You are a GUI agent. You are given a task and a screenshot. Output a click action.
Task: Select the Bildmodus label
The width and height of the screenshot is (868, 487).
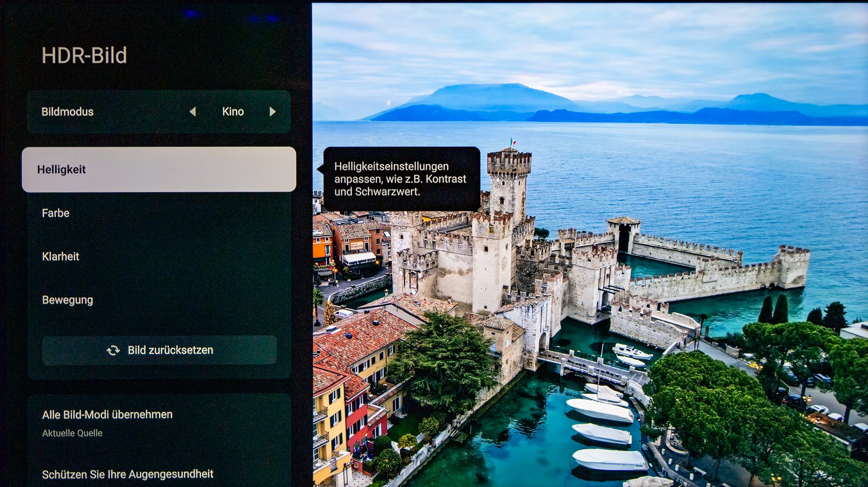67,112
